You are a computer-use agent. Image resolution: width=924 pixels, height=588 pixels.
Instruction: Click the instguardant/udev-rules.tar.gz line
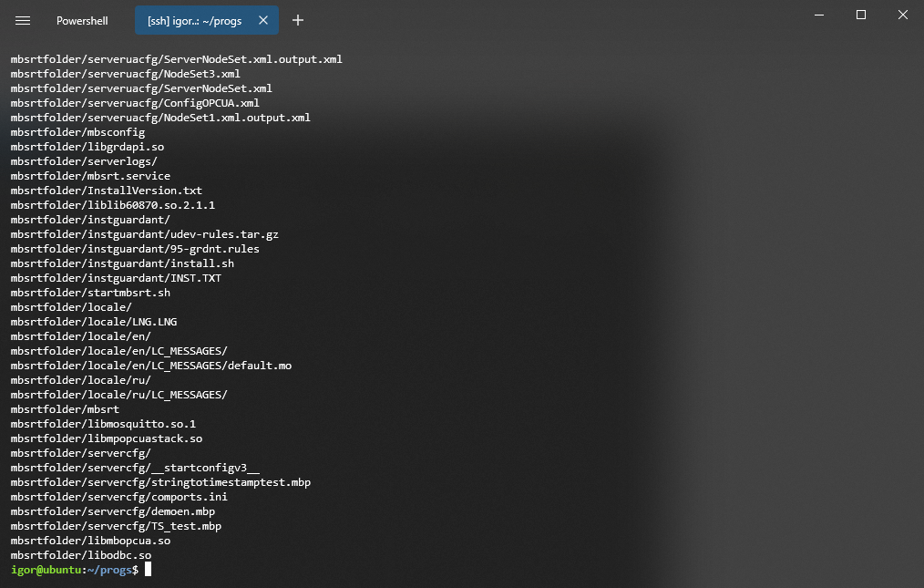point(145,234)
